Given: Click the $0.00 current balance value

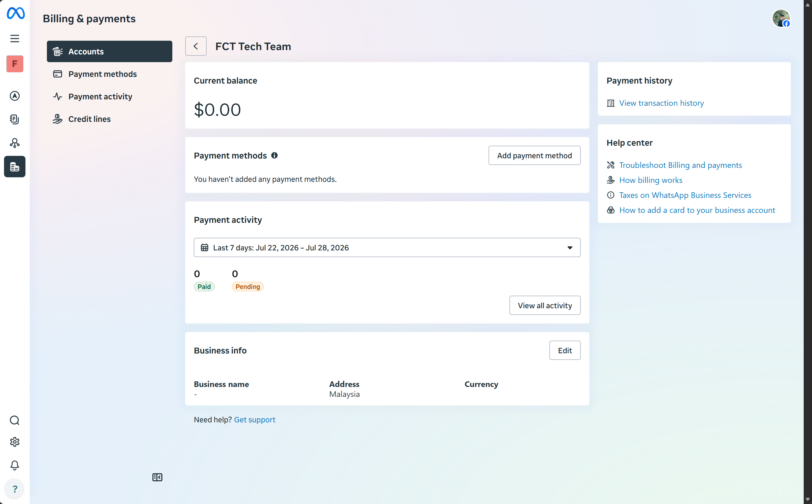Looking at the screenshot, I should point(217,110).
